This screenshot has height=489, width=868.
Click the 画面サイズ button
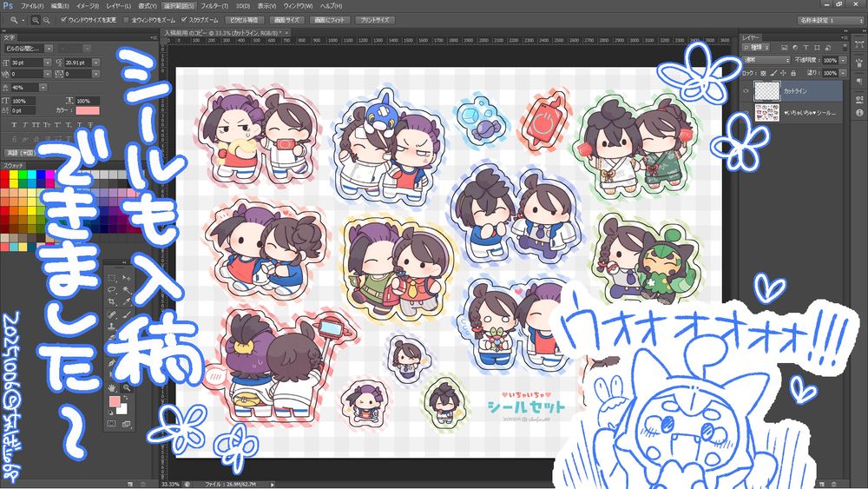click(286, 20)
